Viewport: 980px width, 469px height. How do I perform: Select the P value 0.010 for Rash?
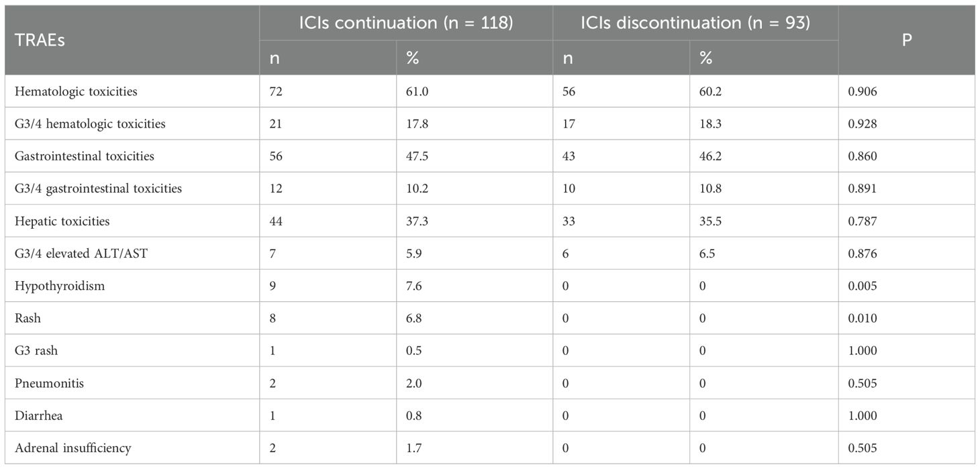pos(863,318)
